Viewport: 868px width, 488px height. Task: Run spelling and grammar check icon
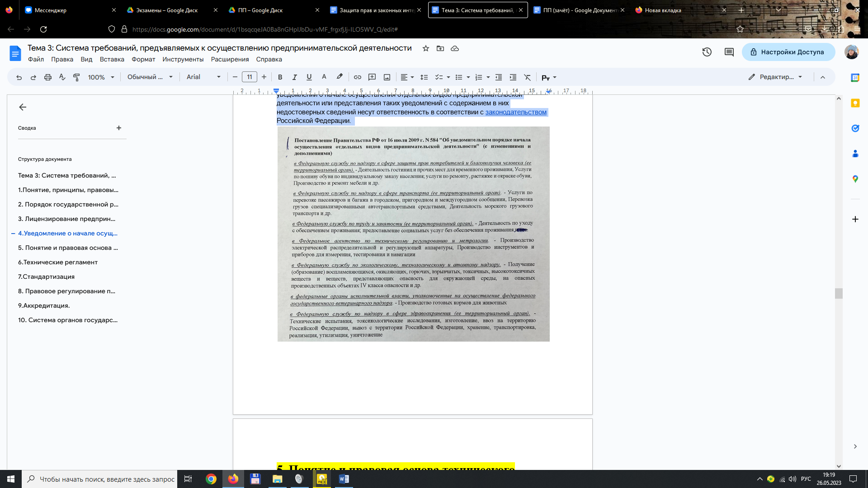(62, 77)
